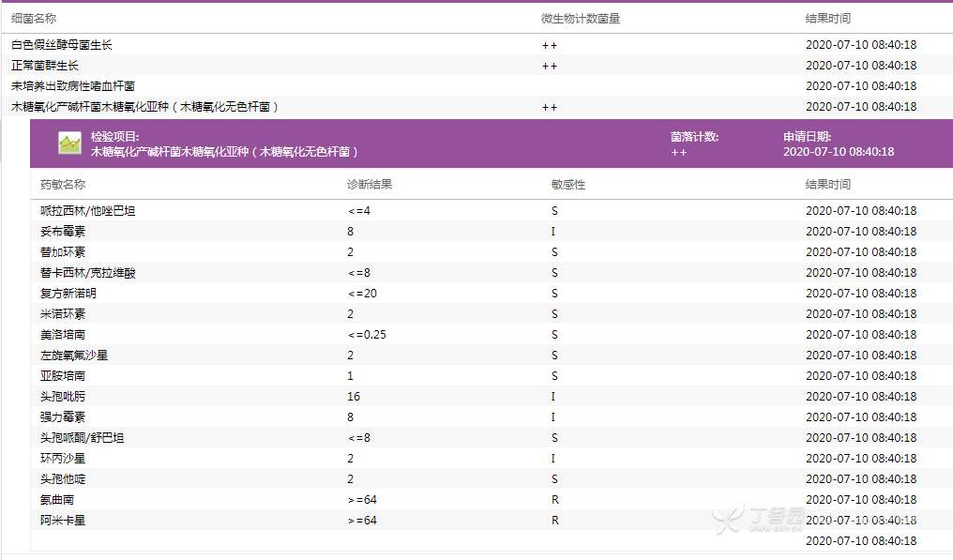
Task: Click the 申请日期 label in the purple header
Action: point(807,137)
